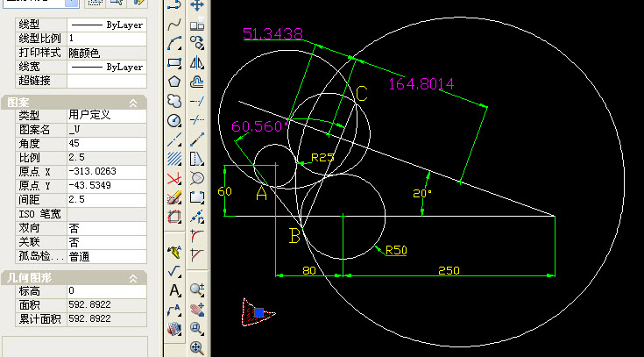Click the empty 超链接 field
Image resolution: width=644 pixels, height=357 pixels.
(x=107, y=81)
